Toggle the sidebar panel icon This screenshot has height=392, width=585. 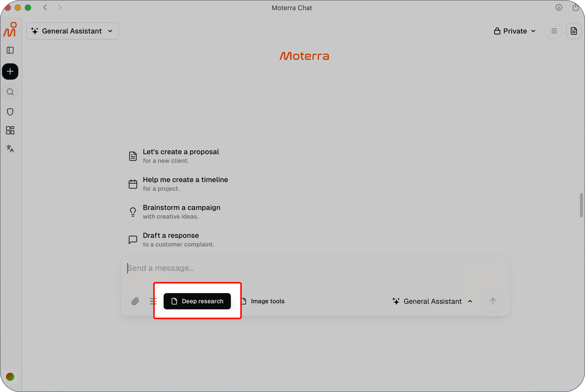[x=10, y=50]
